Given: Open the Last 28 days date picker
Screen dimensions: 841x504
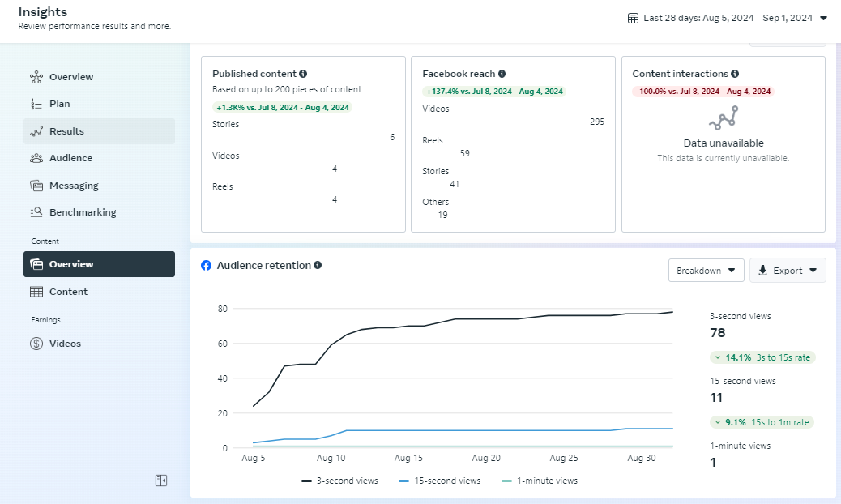Looking at the screenshot, I should click(728, 18).
